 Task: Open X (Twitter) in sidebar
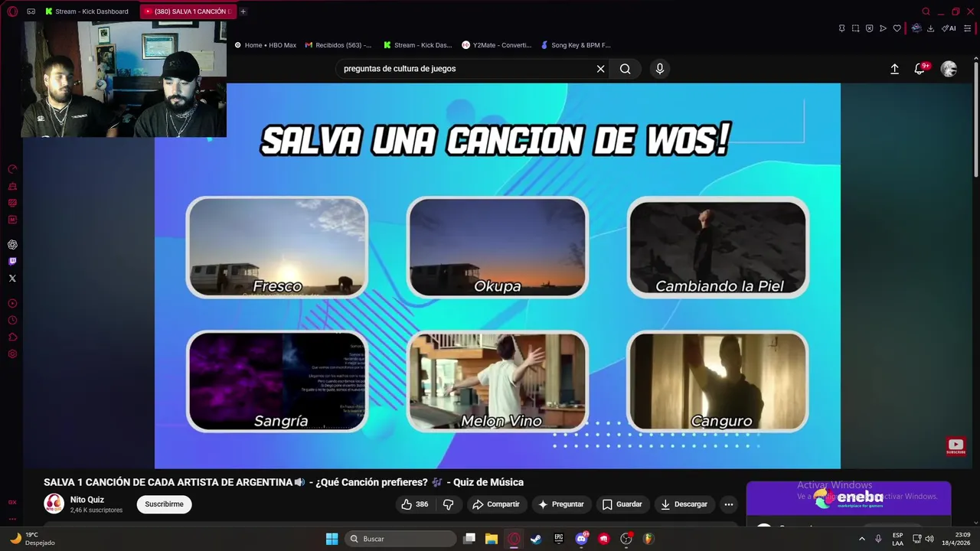click(x=12, y=279)
